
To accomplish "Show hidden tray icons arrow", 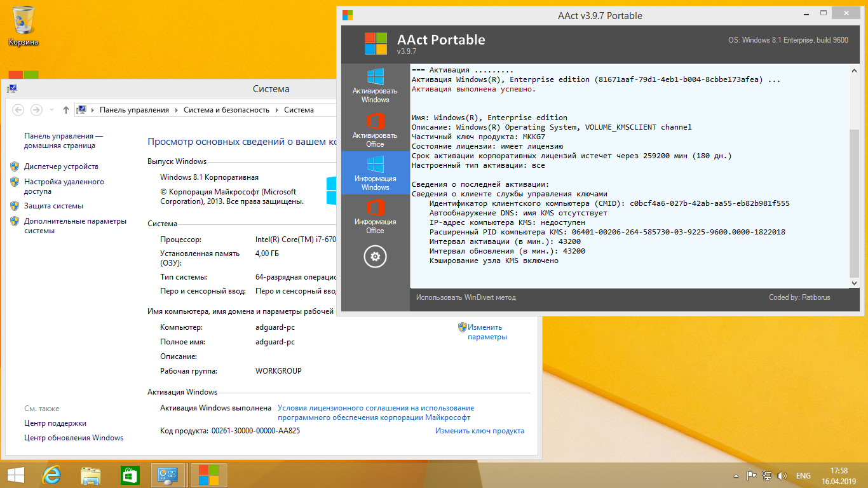I will coord(736,475).
